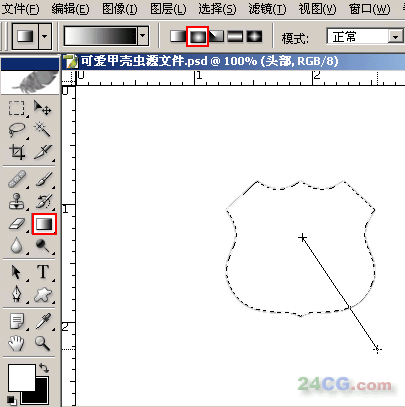405x407 pixels.
Task: Select the Brush tool
Action: pos(43,179)
